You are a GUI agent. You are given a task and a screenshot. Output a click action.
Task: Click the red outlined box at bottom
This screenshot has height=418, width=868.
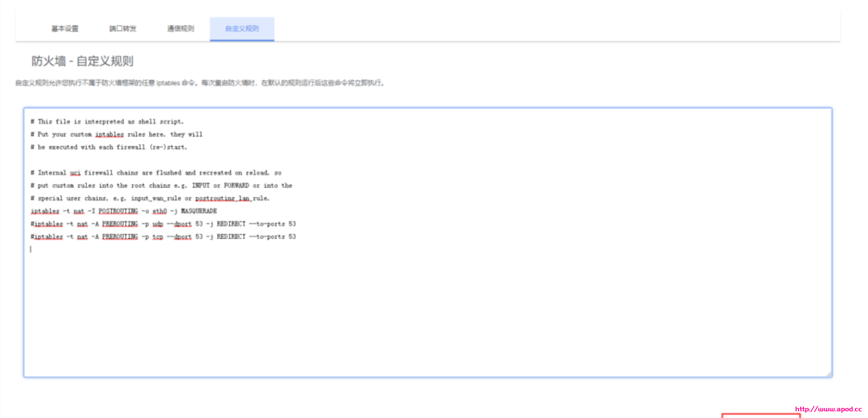(761, 416)
